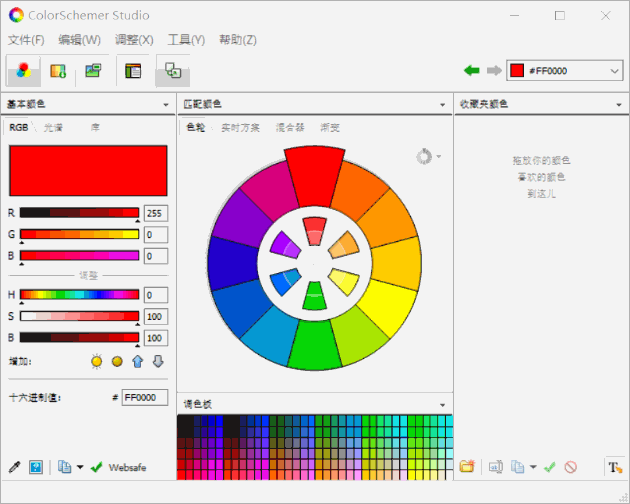Open the 文件(F) menu
This screenshot has width=630, height=504.
tap(26, 40)
